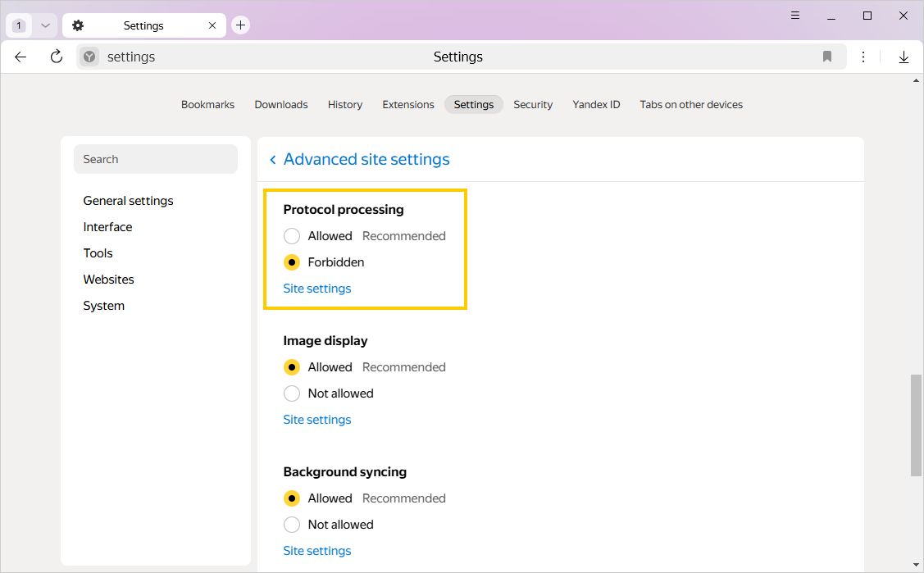Open a new tab with plus button

[240, 25]
